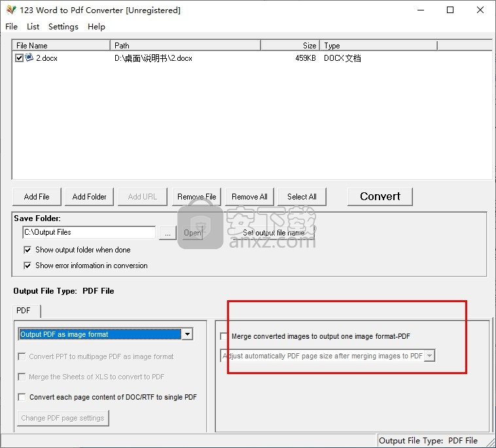Sort list by Size column header
Viewport: 496px width, 448px height.
point(290,46)
